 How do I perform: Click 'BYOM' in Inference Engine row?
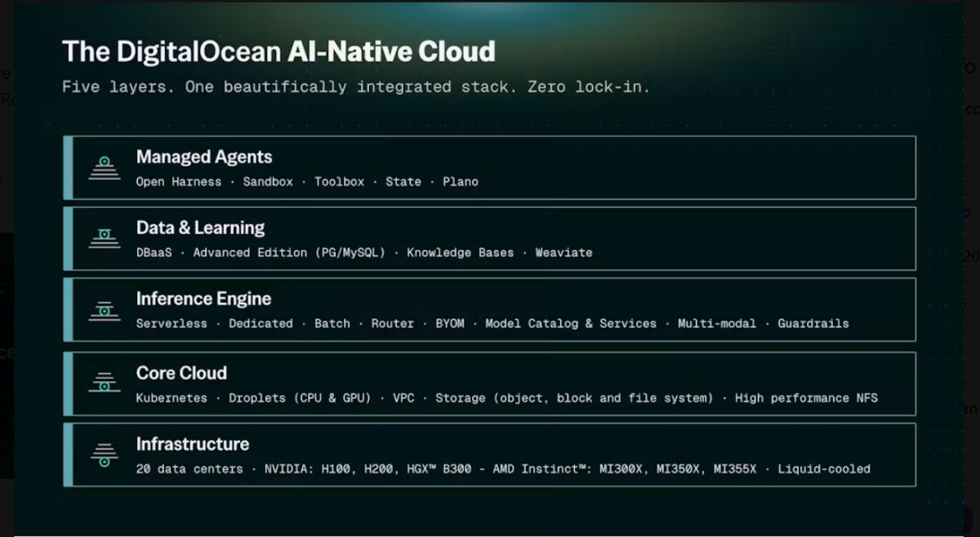coord(450,323)
